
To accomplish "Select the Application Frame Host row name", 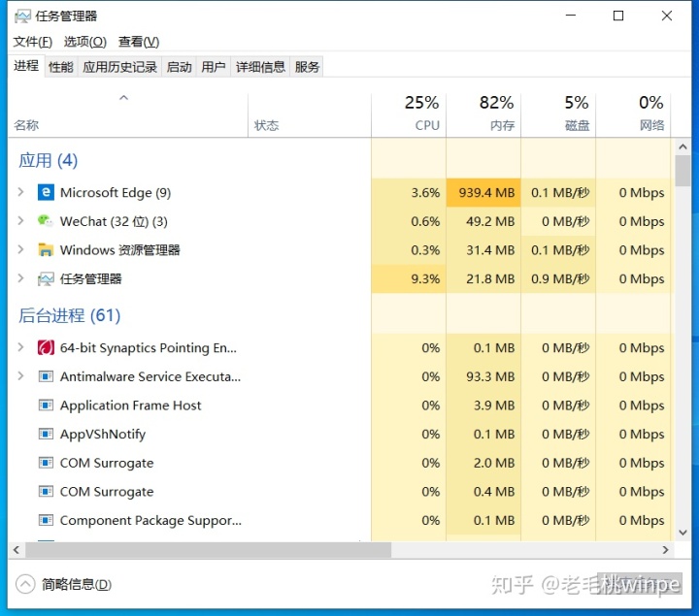I will coord(131,405).
